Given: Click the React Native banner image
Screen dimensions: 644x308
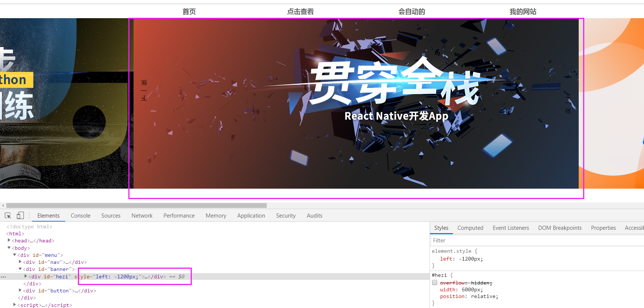Looking at the screenshot, I should [356, 103].
